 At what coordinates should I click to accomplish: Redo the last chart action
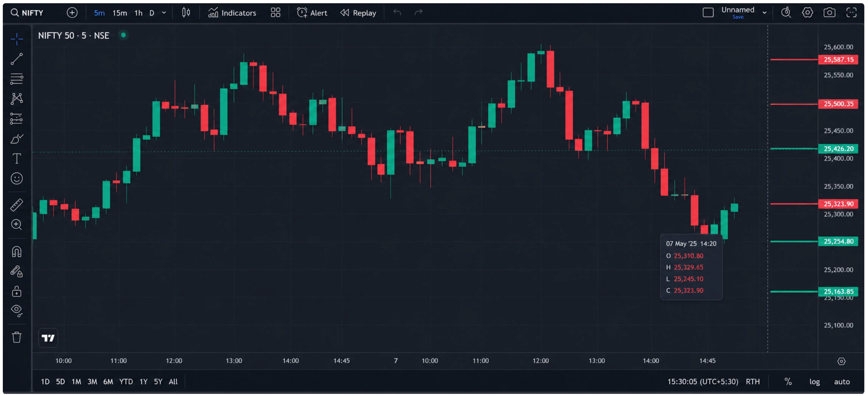(419, 13)
